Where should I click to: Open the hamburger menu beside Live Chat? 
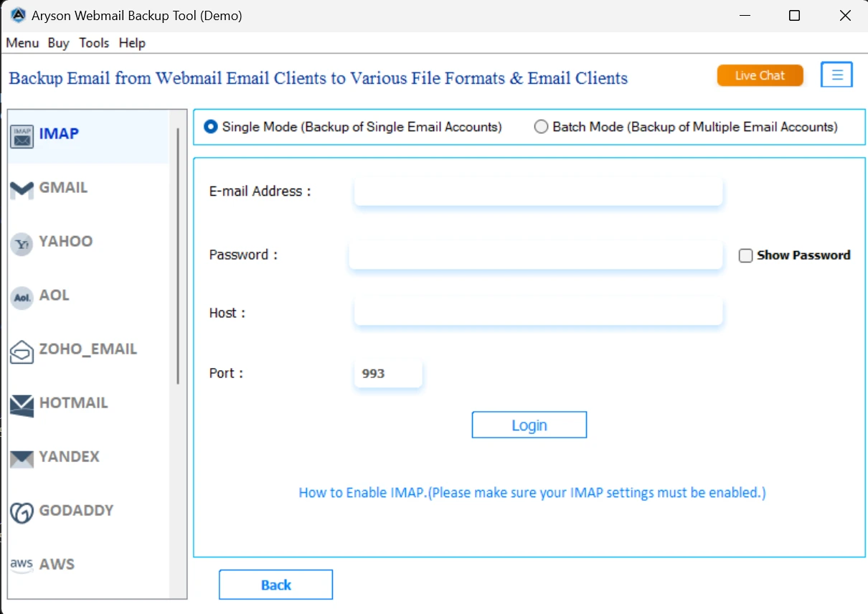tap(836, 75)
